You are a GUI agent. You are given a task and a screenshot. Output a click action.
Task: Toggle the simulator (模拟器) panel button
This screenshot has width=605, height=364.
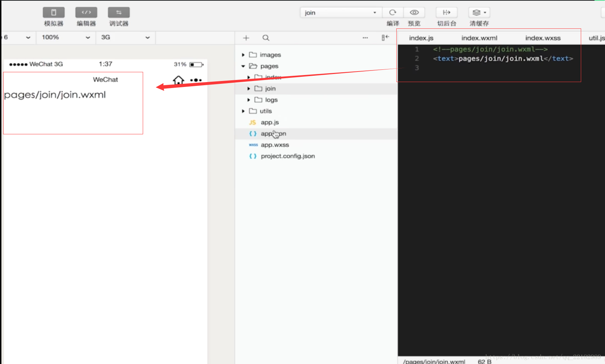pyautogui.click(x=54, y=12)
